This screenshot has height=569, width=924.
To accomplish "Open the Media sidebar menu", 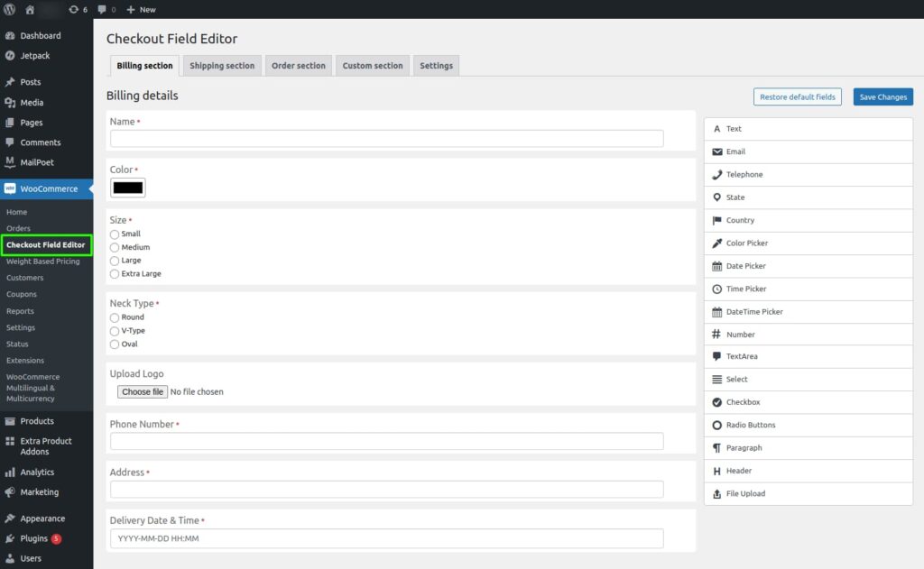I will pos(47,103).
